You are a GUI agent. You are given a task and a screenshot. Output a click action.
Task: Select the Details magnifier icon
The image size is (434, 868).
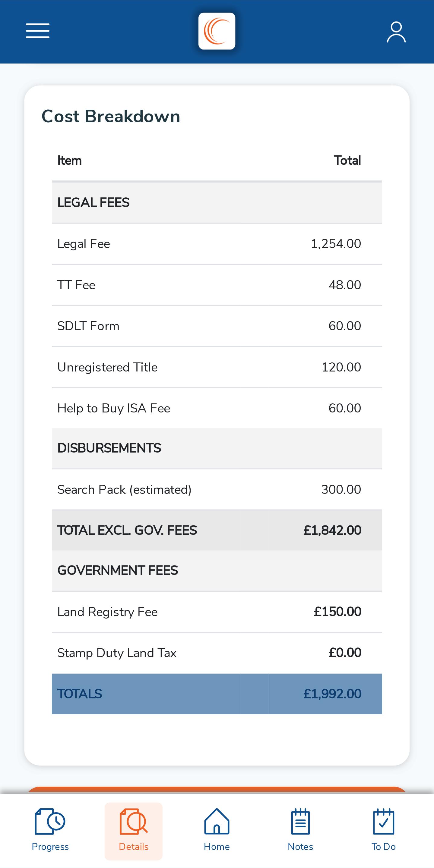(x=134, y=822)
